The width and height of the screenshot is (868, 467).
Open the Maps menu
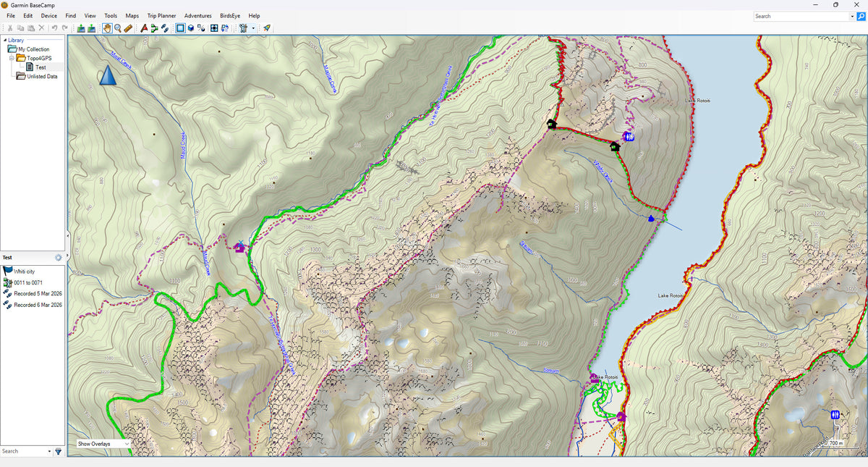[x=132, y=15]
